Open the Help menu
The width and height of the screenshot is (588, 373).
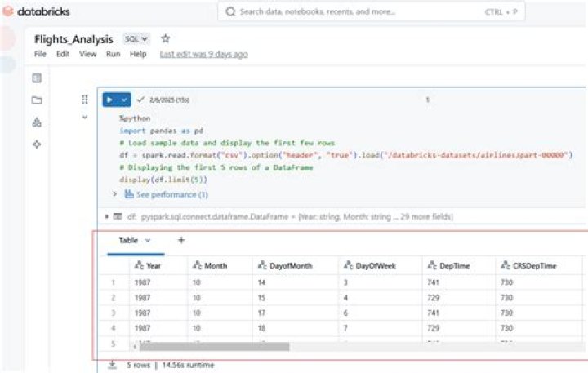tap(138, 54)
